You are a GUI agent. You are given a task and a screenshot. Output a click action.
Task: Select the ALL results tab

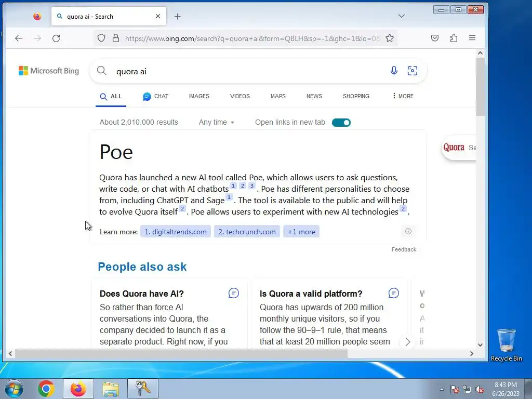111,96
